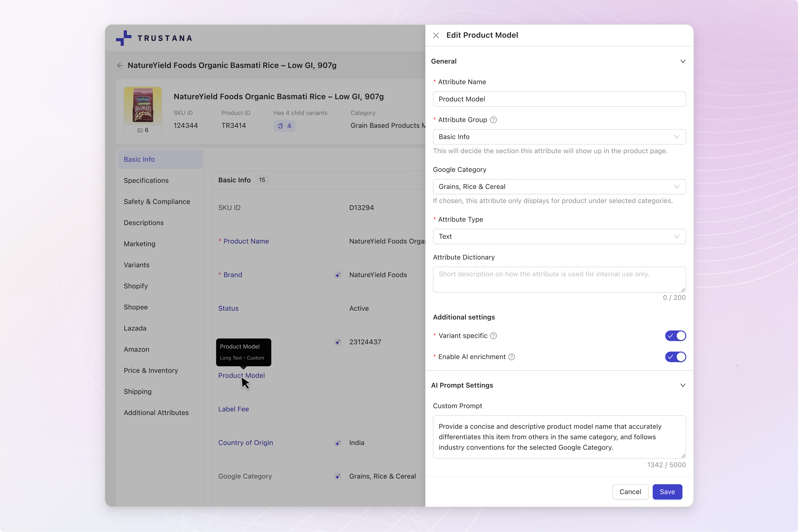Open the Attribute Type dropdown
Image resolution: width=798 pixels, height=532 pixels.
559,237
